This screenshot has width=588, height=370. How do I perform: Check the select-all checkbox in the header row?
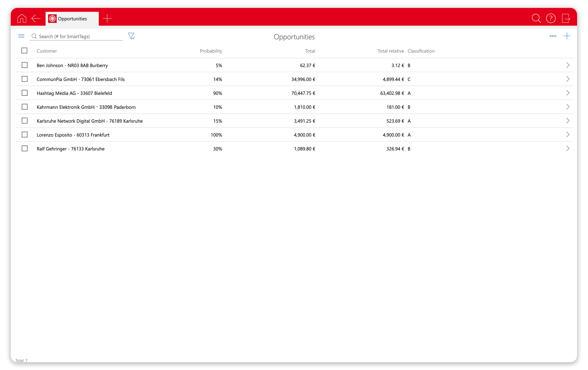[24, 50]
